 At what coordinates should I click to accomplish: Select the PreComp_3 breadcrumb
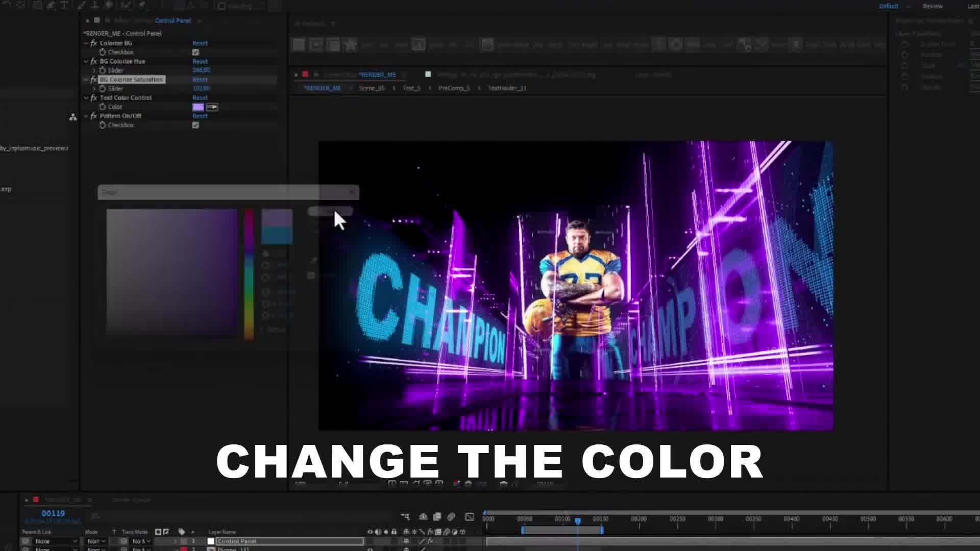coord(454,88)
